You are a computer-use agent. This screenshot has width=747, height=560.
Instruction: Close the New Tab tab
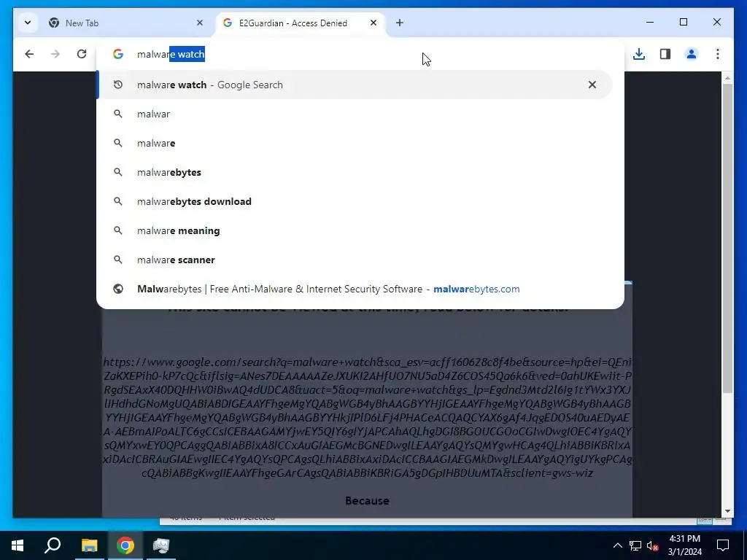pos(200,23)
